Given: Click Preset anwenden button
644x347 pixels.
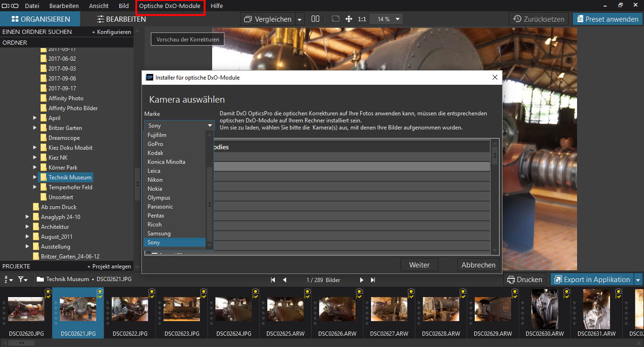Looking at the screenshot, I should click(607, 19).
